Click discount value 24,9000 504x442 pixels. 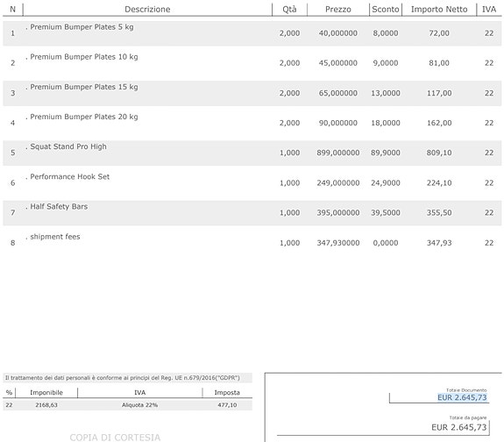click(386, 183)
